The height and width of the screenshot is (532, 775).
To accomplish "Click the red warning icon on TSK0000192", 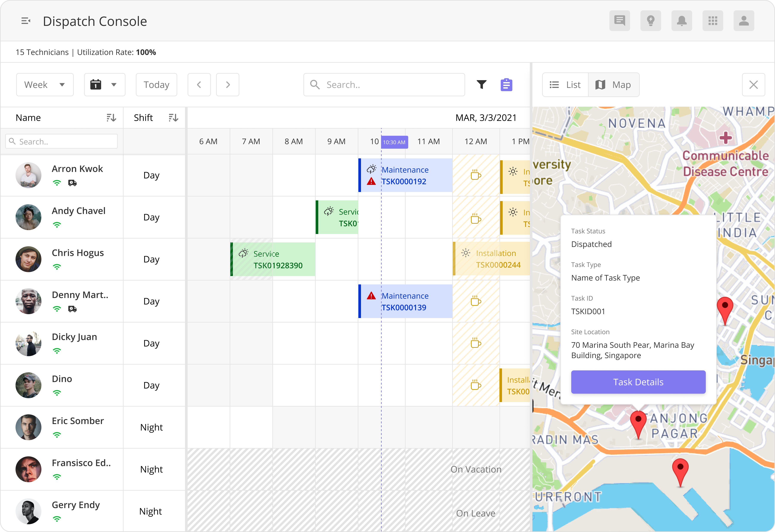I will 371,182.
